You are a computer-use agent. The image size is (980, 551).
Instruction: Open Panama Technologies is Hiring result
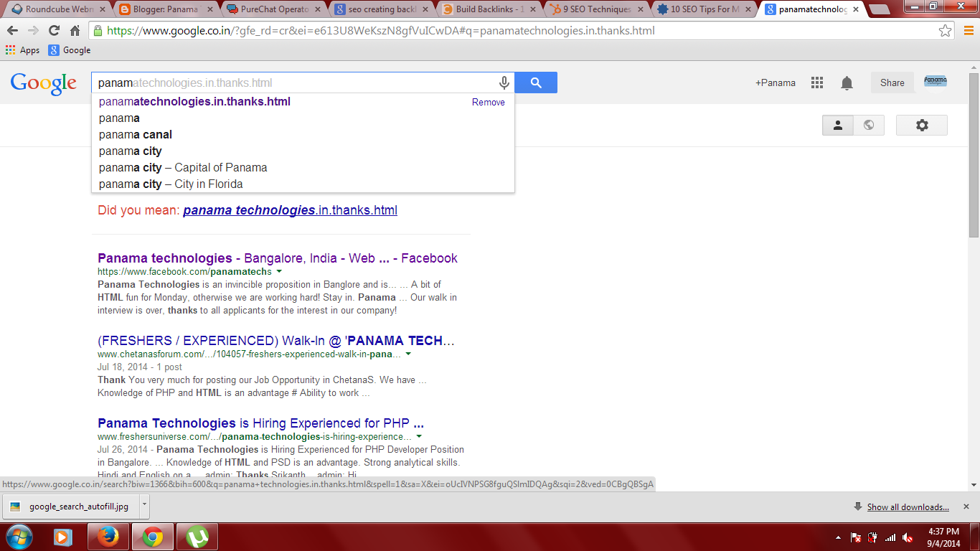pyautogui.click(x=260, y=423)
